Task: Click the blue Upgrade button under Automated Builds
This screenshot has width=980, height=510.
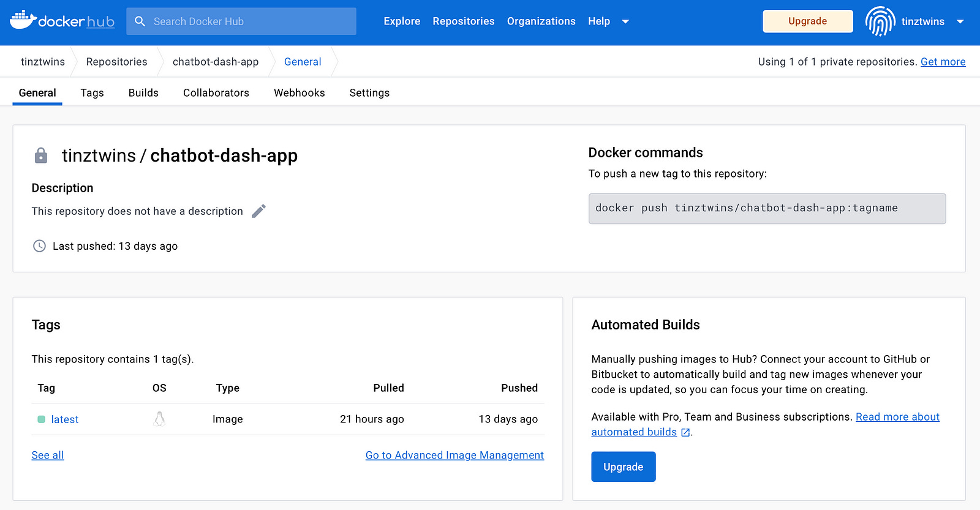Action: 624,467
